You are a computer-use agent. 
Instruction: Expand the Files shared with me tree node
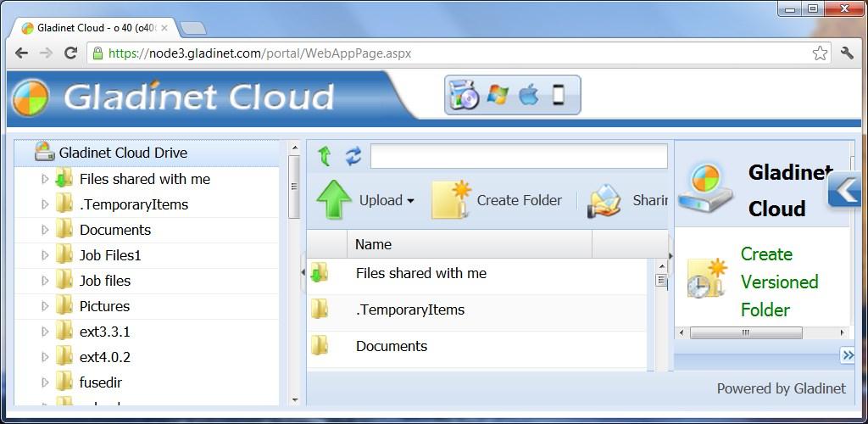46,179
